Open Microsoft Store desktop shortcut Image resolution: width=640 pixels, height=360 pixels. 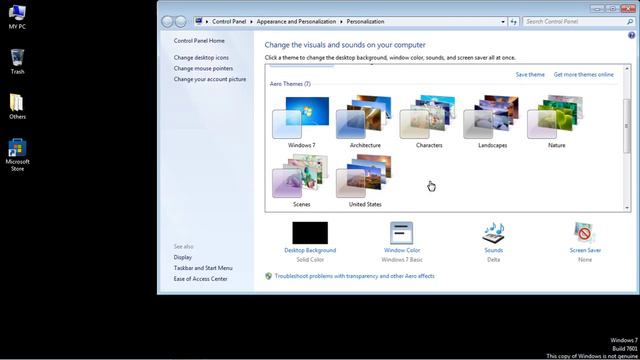click(17, 155)
